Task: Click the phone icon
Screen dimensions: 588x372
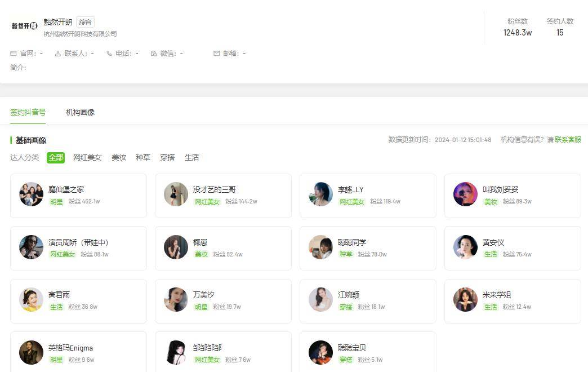Action: (x=109, y=54)
